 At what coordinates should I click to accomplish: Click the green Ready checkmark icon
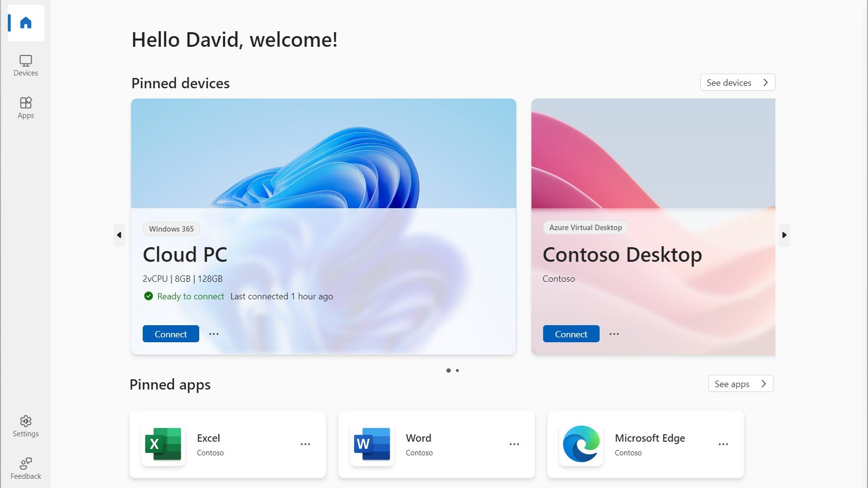coord(149,296)
